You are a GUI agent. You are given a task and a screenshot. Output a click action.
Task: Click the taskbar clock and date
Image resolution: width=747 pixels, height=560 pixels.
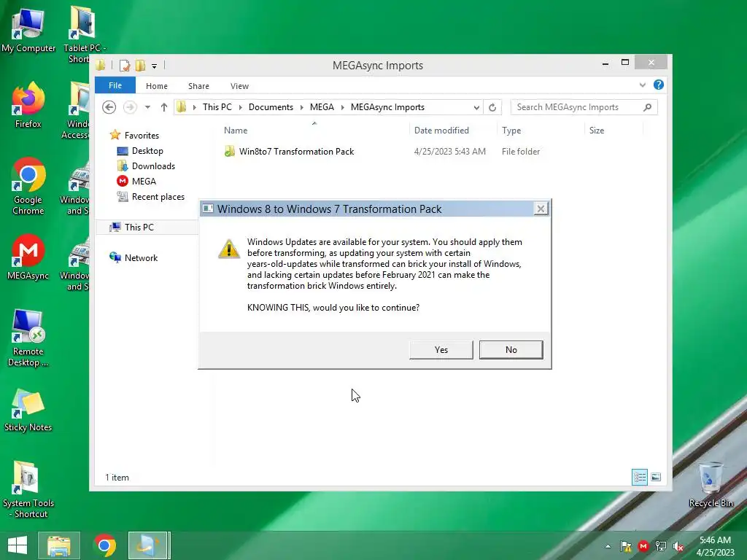coord(715,546)
